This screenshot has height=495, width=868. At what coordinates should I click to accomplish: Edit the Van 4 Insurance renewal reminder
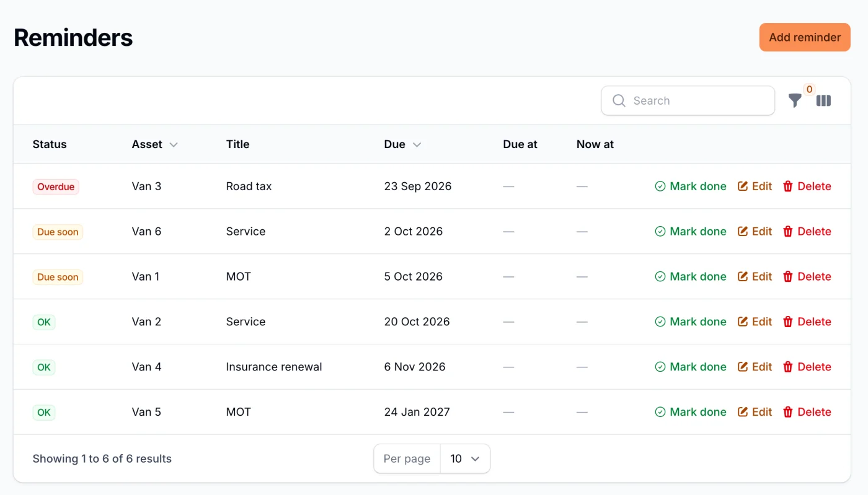(755, 367)
